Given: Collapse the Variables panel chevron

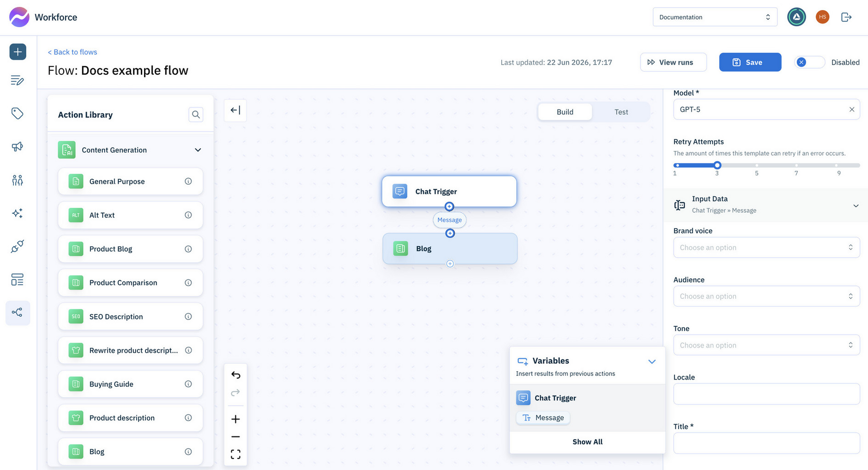Looking at the screenshot, I should [x=652, y=362].
